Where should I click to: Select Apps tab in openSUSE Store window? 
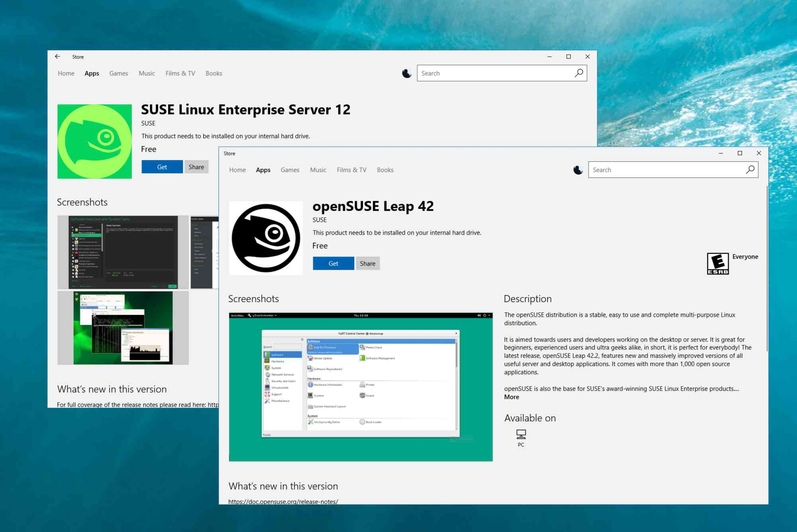coord(263,170)
